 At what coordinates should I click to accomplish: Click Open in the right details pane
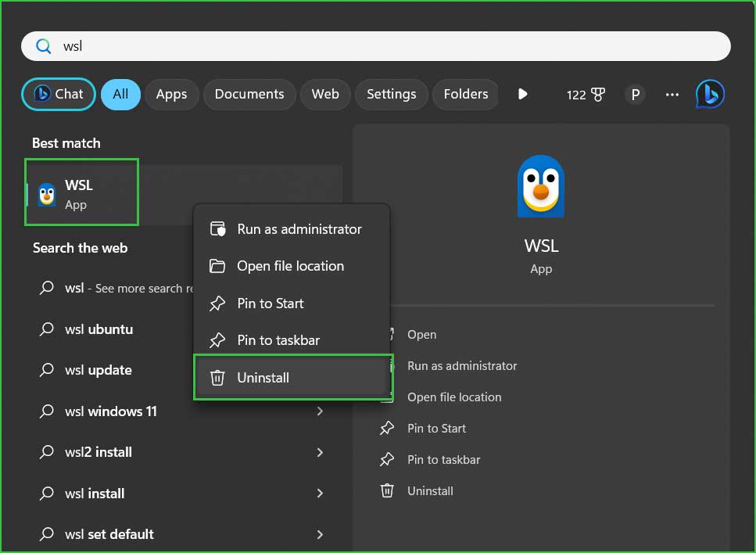click(x=421, y=335)
